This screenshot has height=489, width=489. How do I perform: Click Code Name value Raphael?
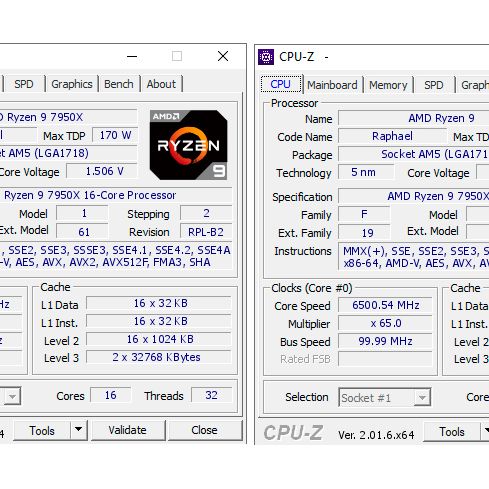[x=392, y=136]
